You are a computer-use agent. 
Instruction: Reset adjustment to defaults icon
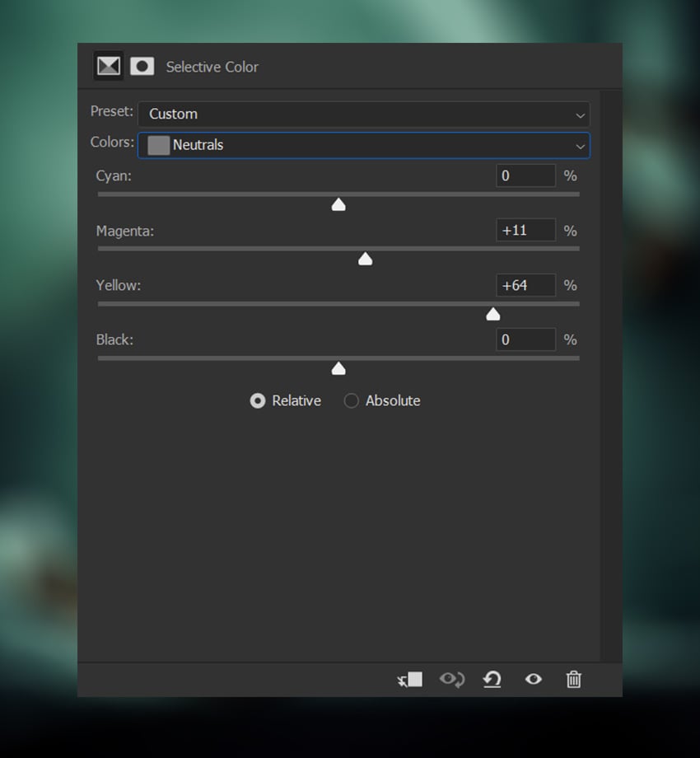(492, 679)
